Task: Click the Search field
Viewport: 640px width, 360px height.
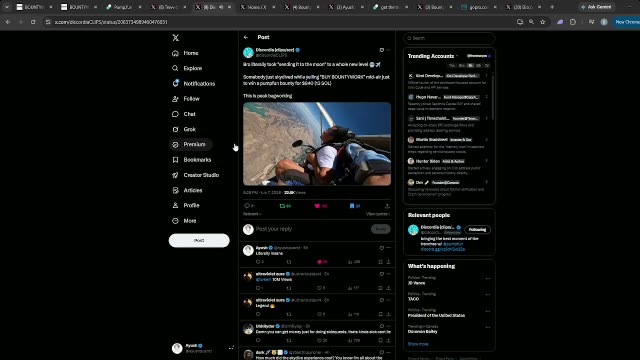Action: (x=449, y=38)
